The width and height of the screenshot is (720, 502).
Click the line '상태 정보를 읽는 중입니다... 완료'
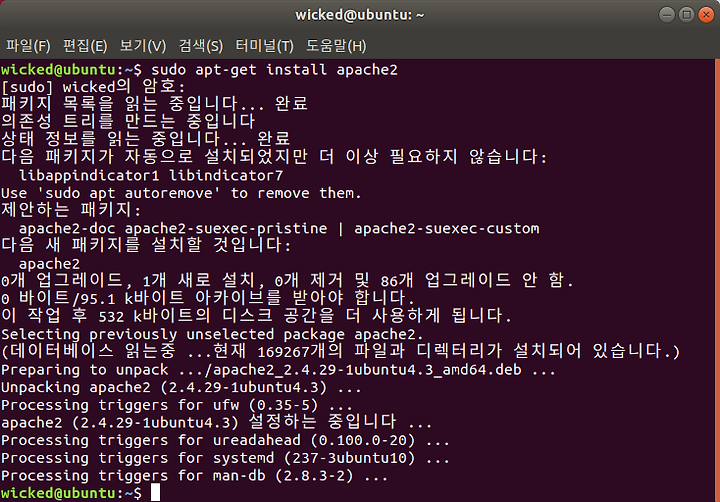[x=146, y=139]
